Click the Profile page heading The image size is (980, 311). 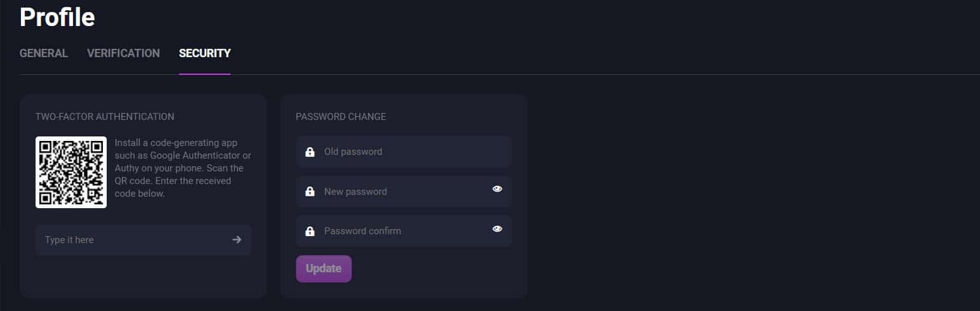tap(57, 17)
